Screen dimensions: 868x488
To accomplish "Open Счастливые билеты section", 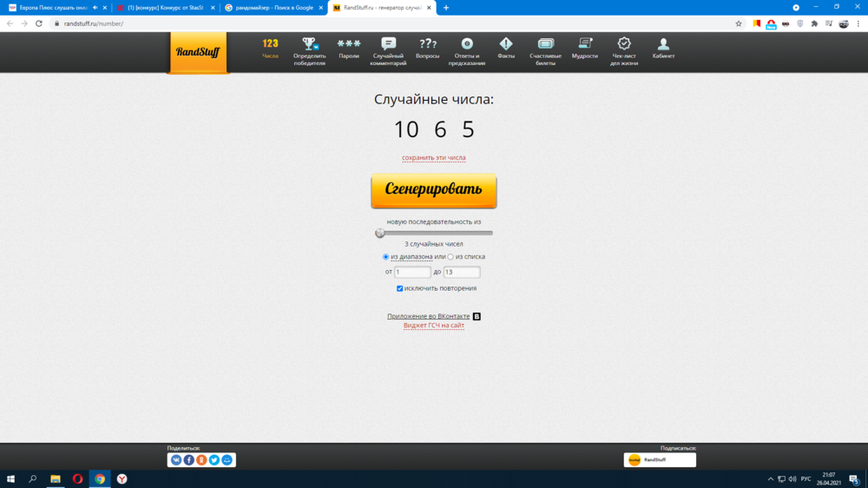I will 546,50.
